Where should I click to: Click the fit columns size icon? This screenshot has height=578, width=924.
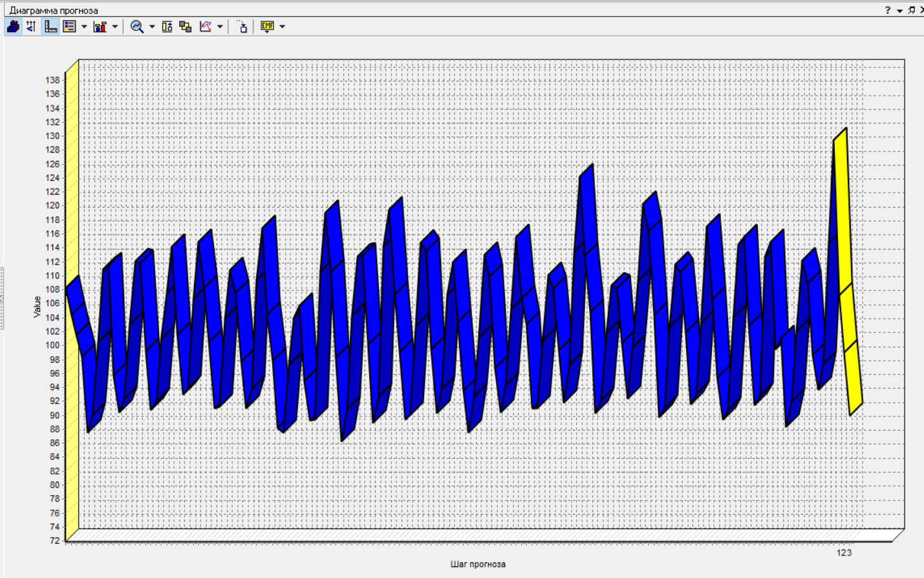coord(167,27)
